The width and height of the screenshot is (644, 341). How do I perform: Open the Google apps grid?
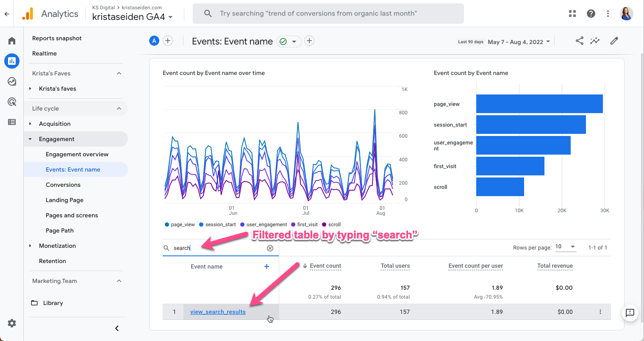coord(572,14)
